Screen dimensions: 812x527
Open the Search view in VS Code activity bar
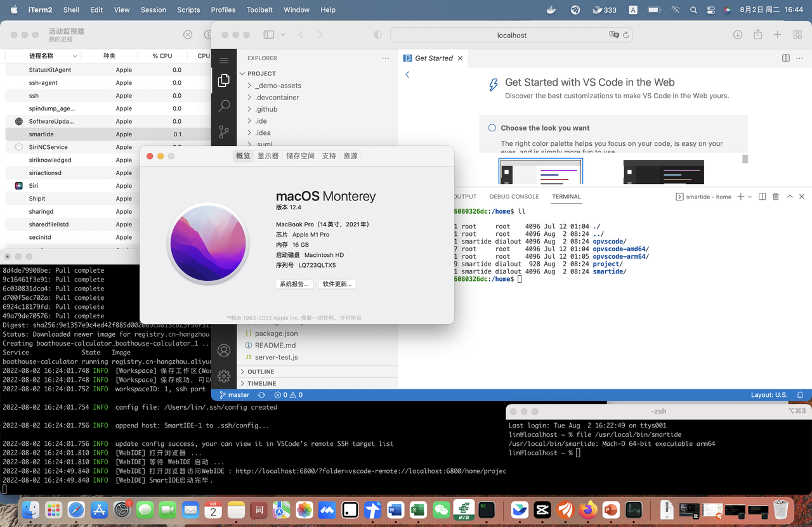[223, 106]
